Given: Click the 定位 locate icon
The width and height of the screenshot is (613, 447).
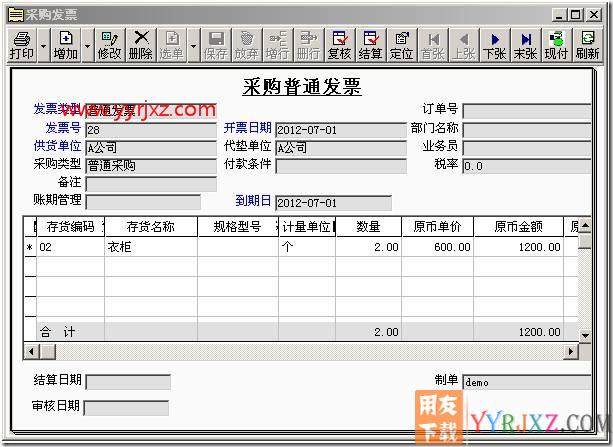Looking at the screenshot, I should [x=401, y=45].
